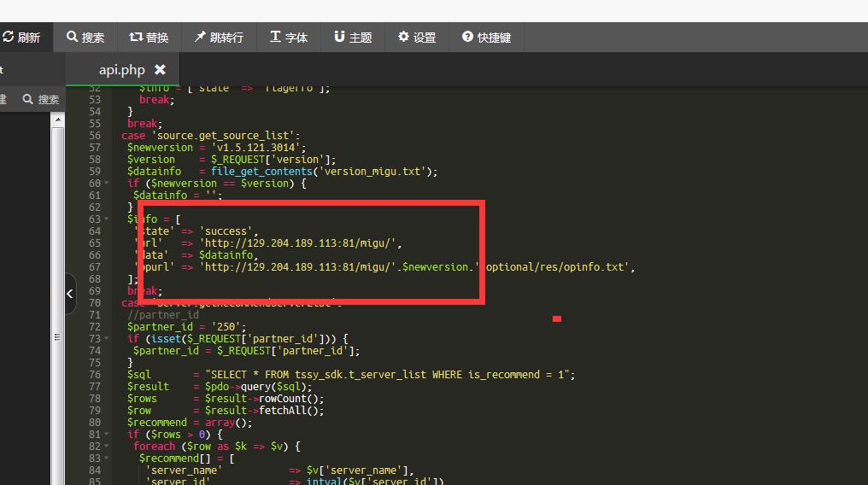Open the 搜索 search tool in top toolbar
Viewport: 868px width, 485px height.
click(x=85, y=38)
